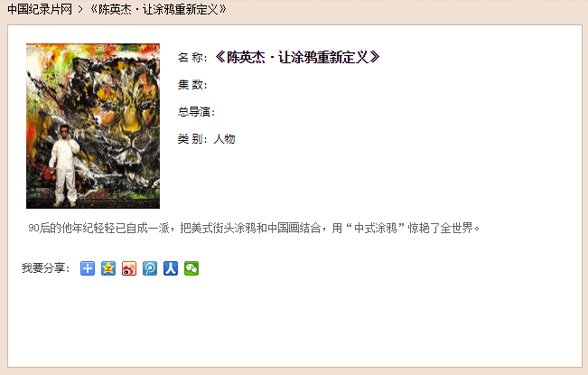This screenshot has height=375, width=588.
Task: Click the 总导演 field label
Action: click(196, 112)
